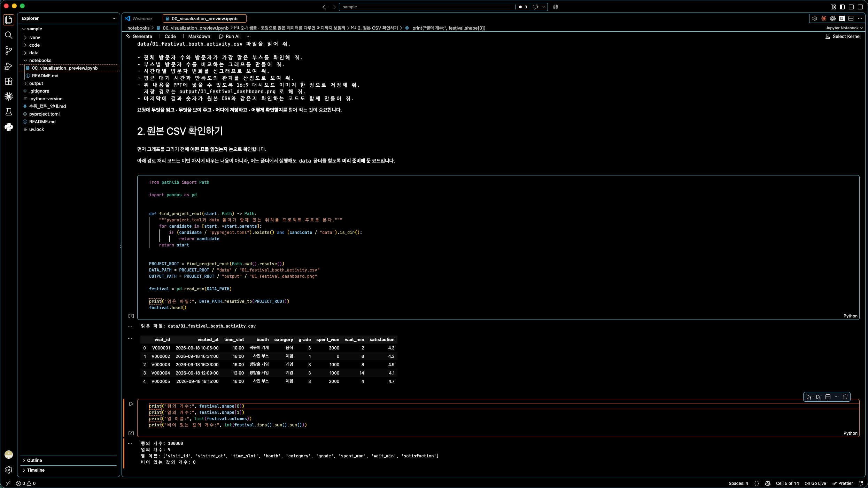Open Manage gear in activity bar

(9, 470)
